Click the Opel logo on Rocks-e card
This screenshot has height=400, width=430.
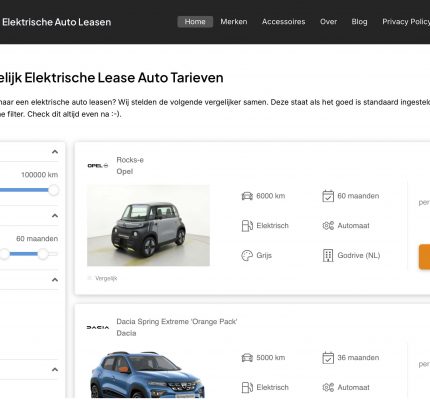(98, 166)
